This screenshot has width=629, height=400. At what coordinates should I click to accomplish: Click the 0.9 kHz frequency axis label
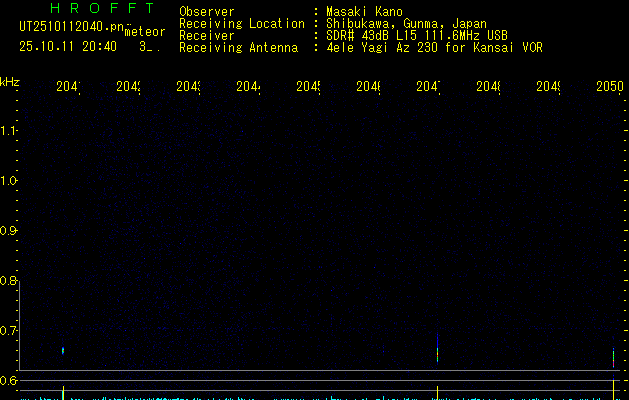(x=10, y=230)
